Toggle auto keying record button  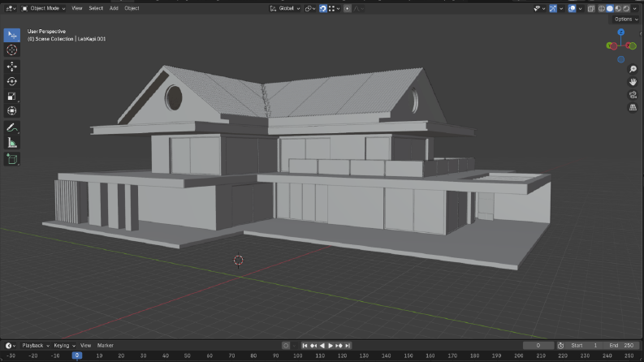tap(286, 346)
